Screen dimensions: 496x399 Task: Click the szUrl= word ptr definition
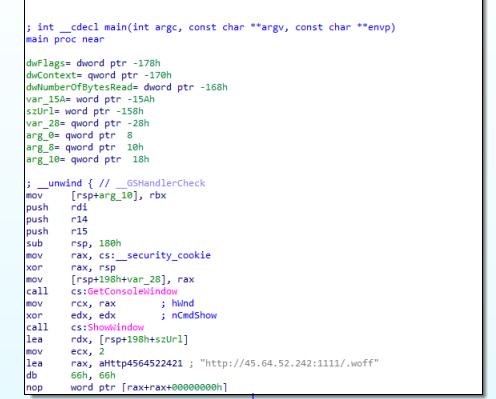pyautogui.click(x=85, y=111)
